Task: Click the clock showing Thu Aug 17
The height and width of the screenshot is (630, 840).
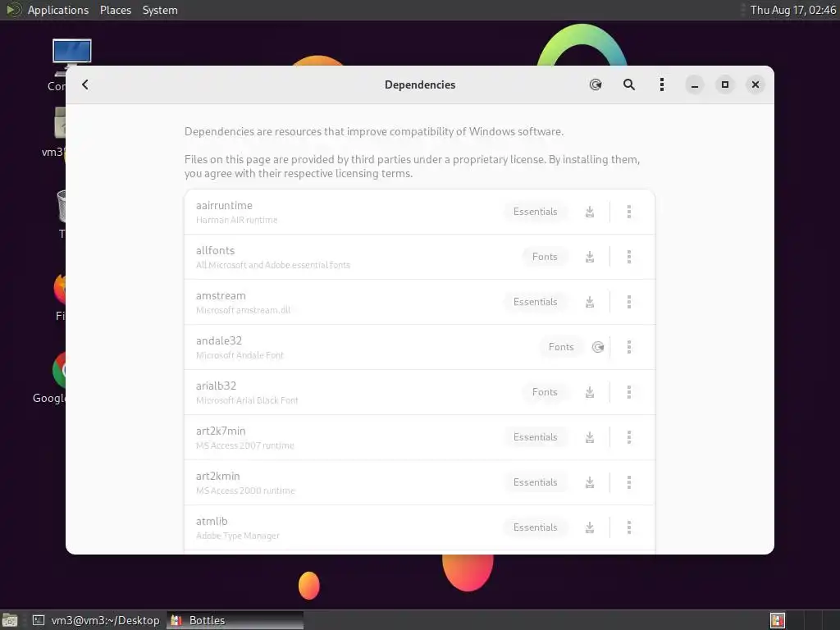Action: click(x=793, y=10)
